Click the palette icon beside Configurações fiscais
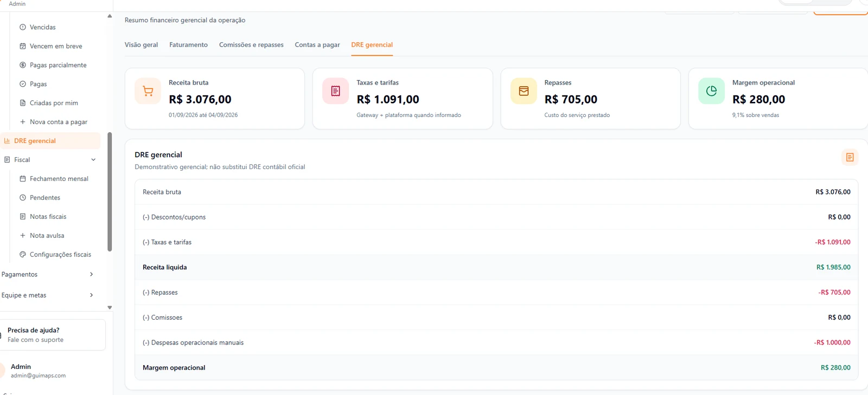Image resolution: width=868 pixels, height=395 pixels. [23, 255]
